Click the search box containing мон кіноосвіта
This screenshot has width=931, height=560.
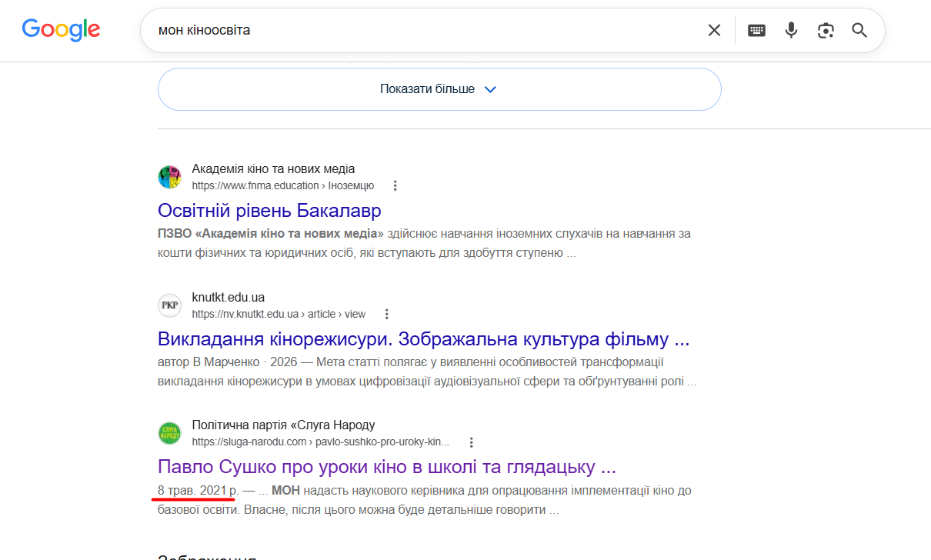click(x=512, y=30)
